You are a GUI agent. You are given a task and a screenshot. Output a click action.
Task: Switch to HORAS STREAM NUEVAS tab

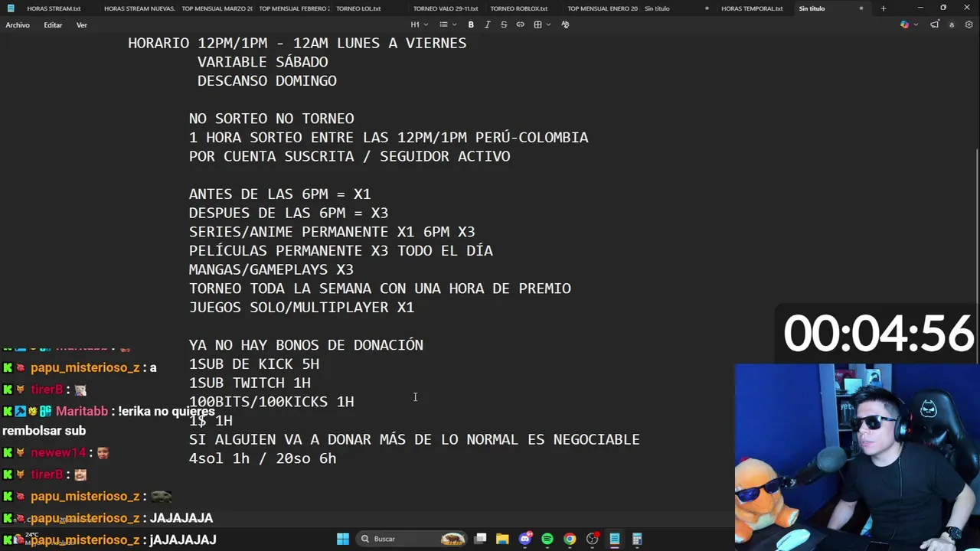pos(139,8)
